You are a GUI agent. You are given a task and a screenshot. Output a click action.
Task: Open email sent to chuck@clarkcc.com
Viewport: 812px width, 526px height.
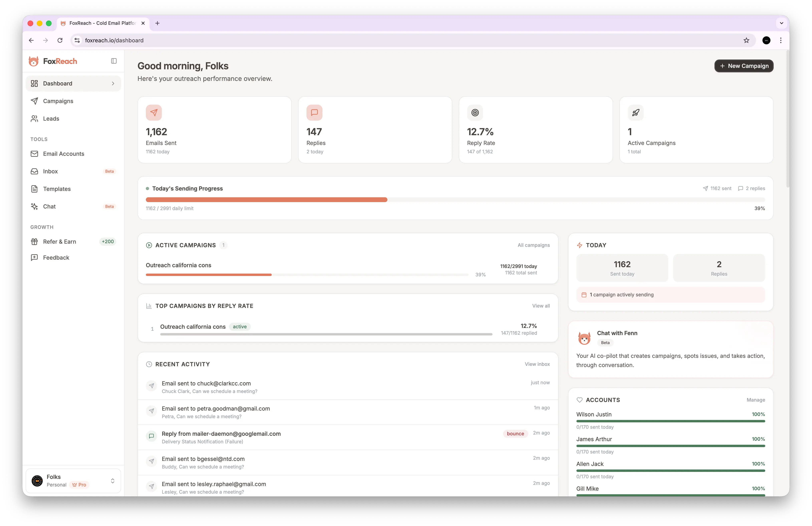click(x=348, y=387)
